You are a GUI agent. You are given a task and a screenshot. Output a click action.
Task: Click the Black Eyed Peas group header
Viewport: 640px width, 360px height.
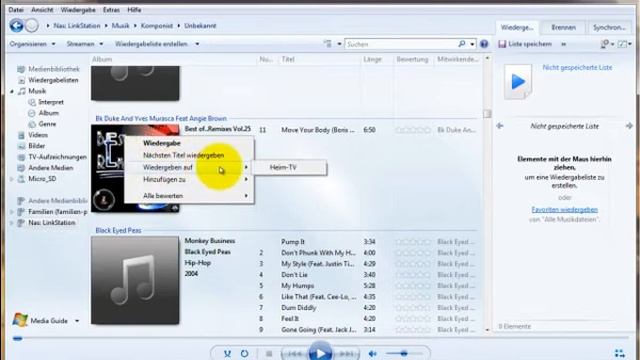tap(118, 231)
